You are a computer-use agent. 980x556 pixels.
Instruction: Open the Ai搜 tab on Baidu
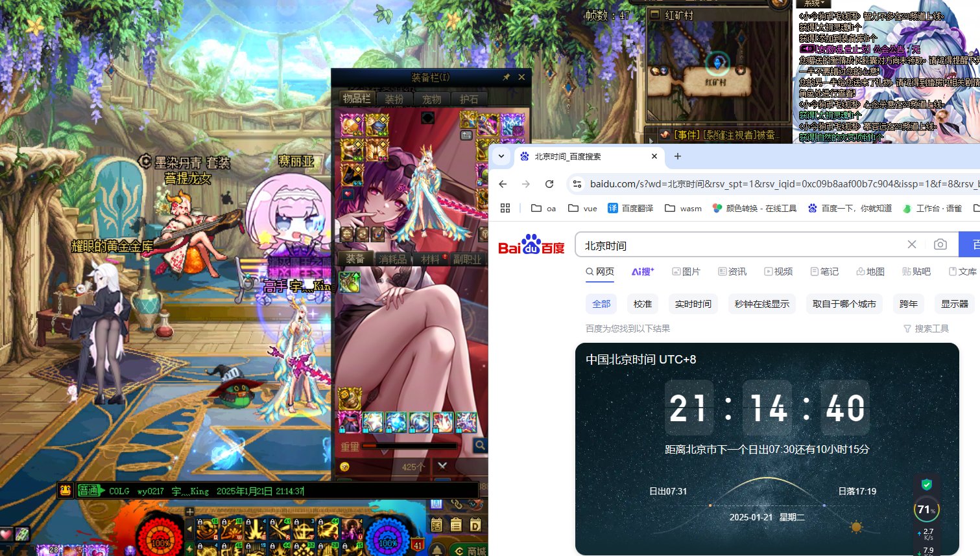click(x=643, y=272)
